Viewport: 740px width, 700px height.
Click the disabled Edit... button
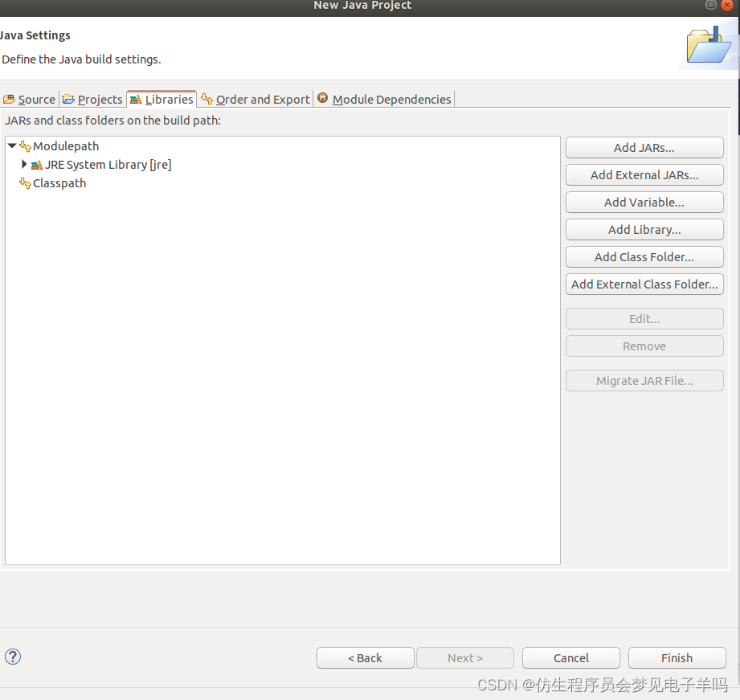pos(644,319)
